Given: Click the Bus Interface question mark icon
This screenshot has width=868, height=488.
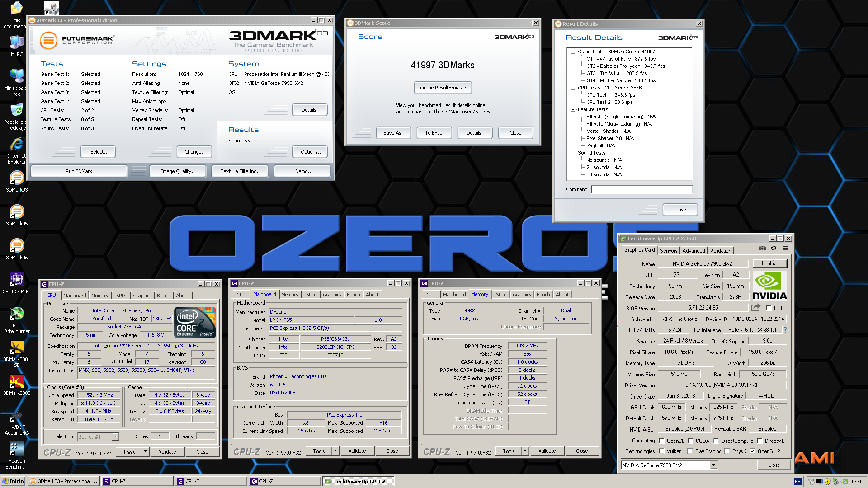Looking at the screenshot, I should (x=785, y=330).
